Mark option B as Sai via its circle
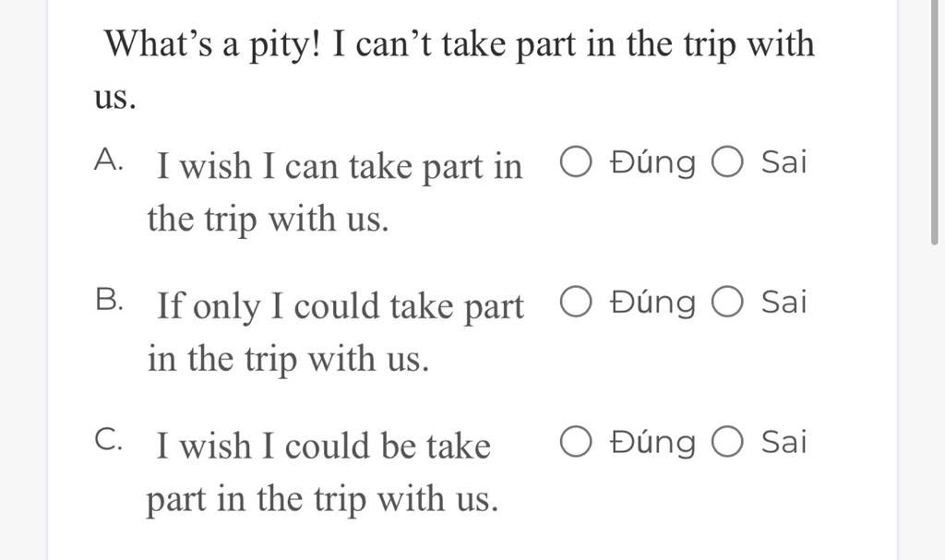945x560 pixels. 727,302
